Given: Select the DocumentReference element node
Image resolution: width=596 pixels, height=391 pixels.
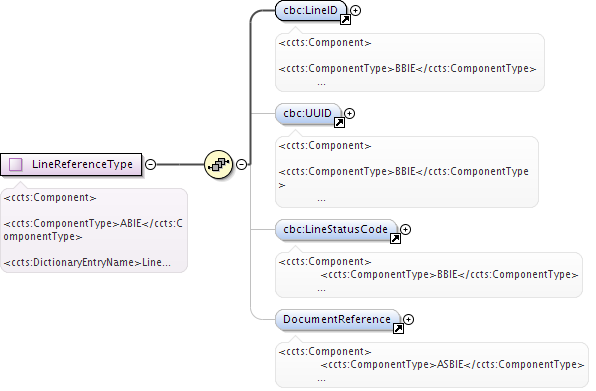Looking at the screenshot, I should coord(337,320).
